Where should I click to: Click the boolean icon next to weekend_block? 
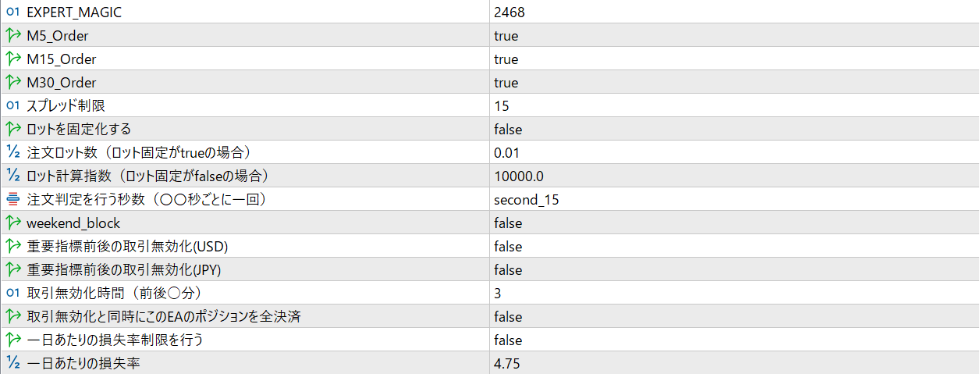(12, 223)
